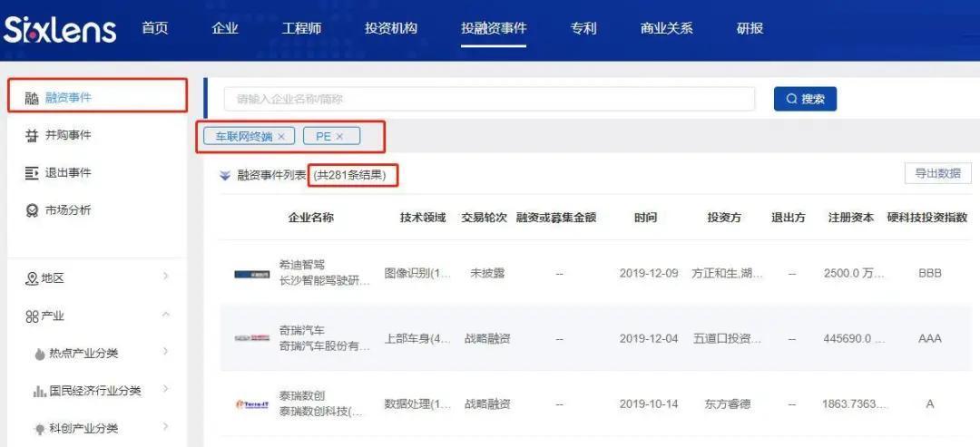Click the 产业 grid icon

click(32, 316)
